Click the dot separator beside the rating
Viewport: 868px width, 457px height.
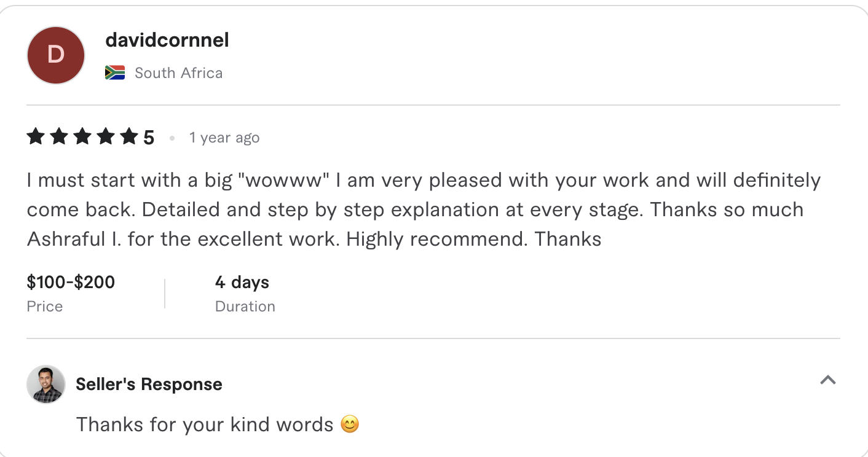point(172,138)
